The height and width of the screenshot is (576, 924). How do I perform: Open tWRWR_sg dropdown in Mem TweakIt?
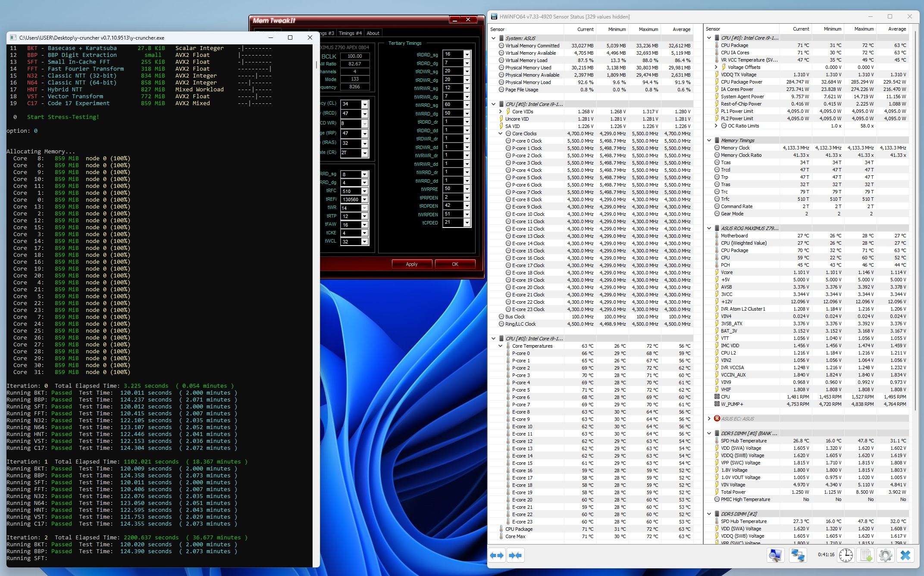(467, 88)
